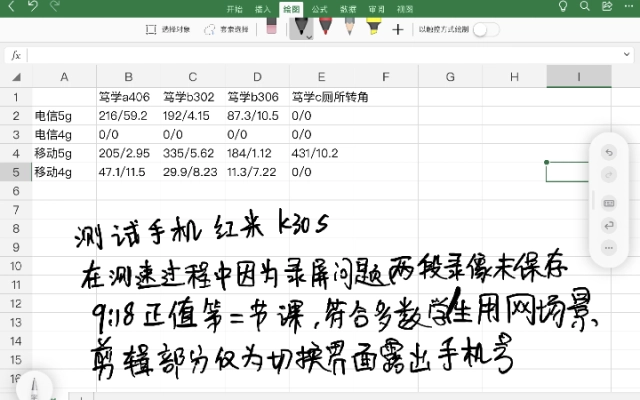Select cell containing 216/59.2
This screenshot has height=400, width=640.
pos(129,116)
